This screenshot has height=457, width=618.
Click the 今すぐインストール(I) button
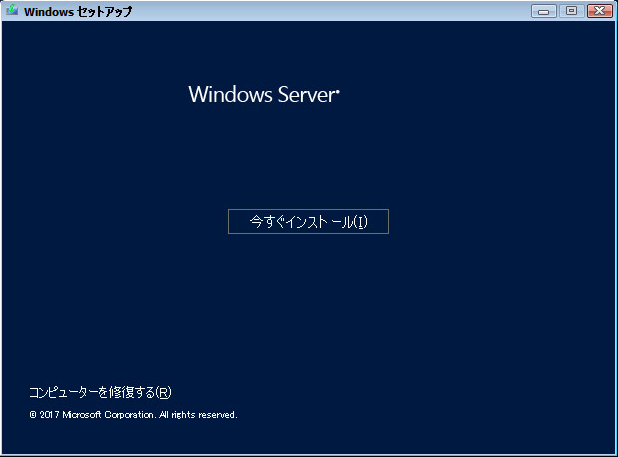pos(308,222)
